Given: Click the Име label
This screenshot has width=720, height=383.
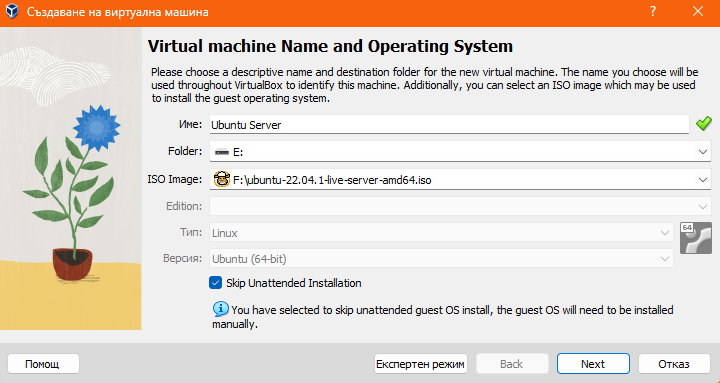Looking at the screenshot, I should tap(190, 124).
